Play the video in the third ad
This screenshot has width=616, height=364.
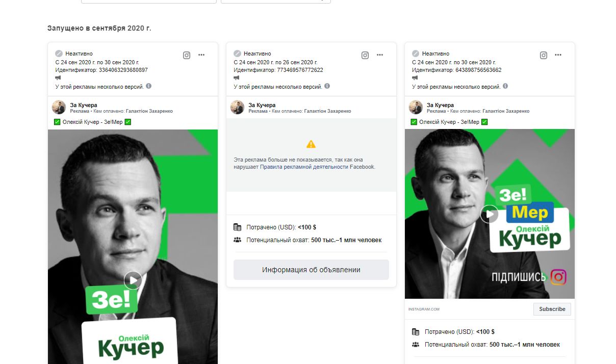(490, 214)
